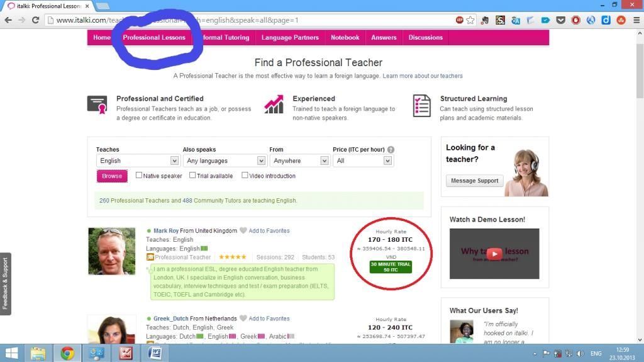Click the S extension icon in the toolbar
Image resolution: width=644 pixels, height=362 pixels.
pyautogui.click(x=500, y=20)
